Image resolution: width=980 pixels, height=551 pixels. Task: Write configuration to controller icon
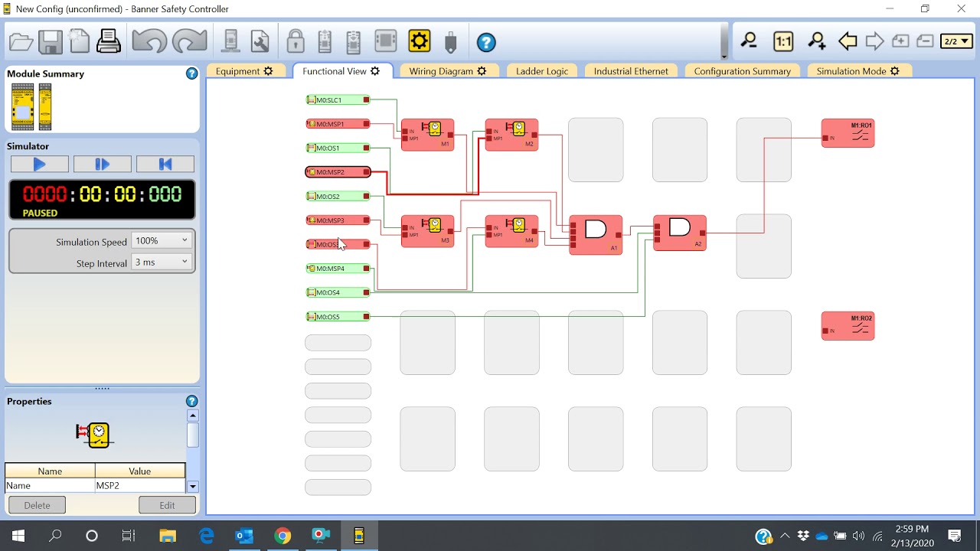(354, 41)
